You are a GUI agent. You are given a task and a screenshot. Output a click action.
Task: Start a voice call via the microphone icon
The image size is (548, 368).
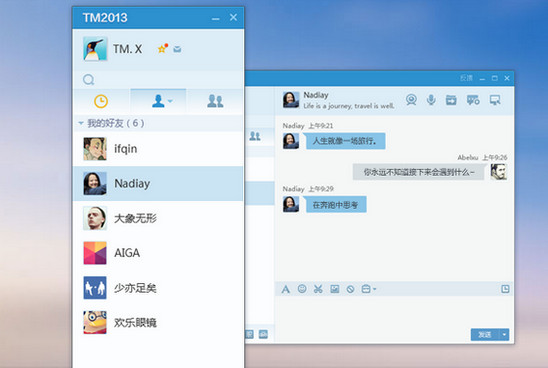[x=431, y=100]
